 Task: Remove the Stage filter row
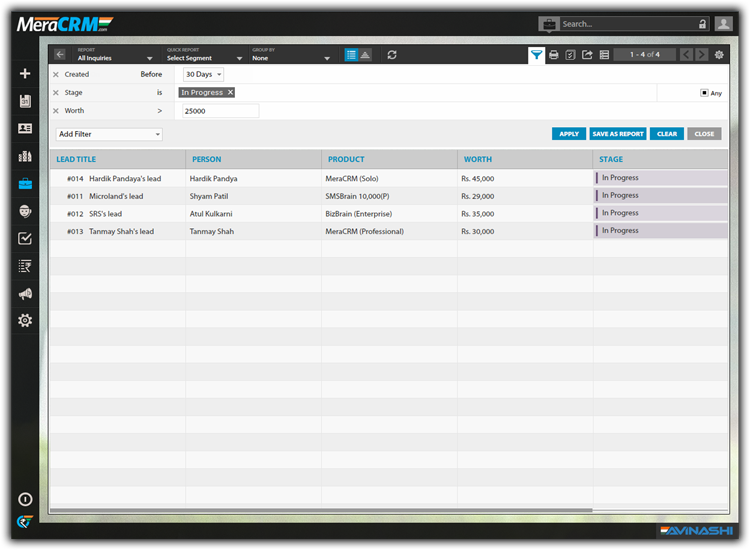(x=56, y=93)
